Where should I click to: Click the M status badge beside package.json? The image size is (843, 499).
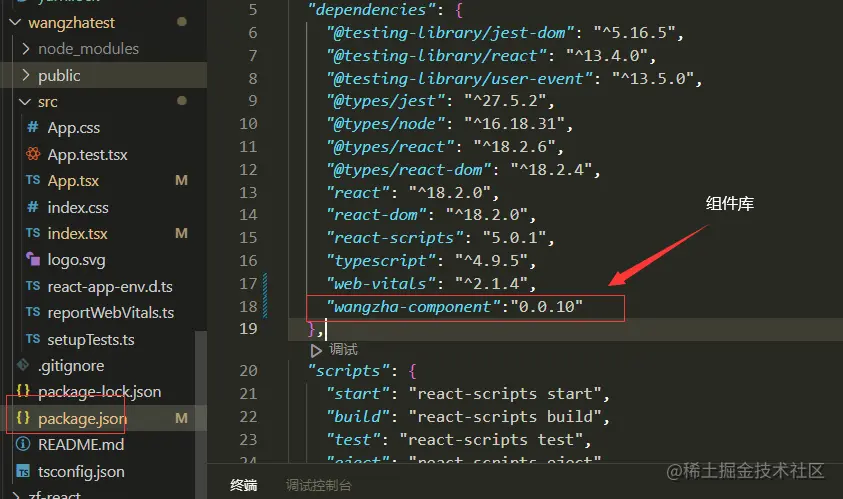pyautogui.click(x=182, y=418)
